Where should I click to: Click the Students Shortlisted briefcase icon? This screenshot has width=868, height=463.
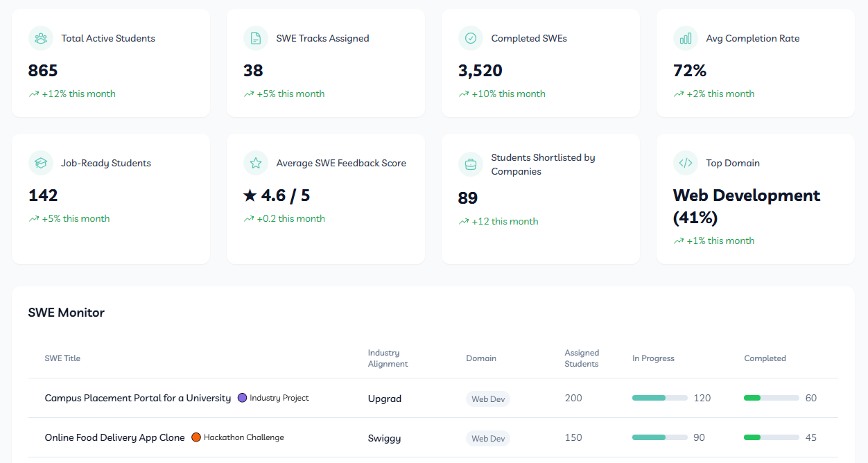[x=471, y=164]
